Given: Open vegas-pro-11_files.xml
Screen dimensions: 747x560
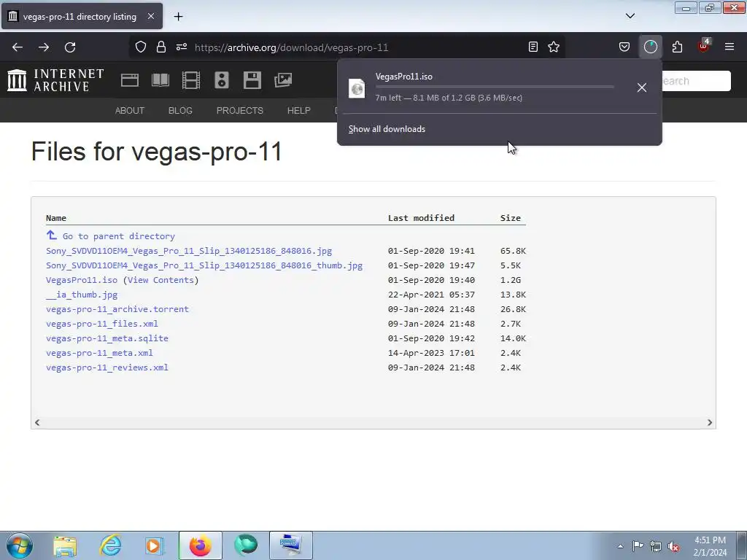Looking at the screenshot, I should pos(102,324).
